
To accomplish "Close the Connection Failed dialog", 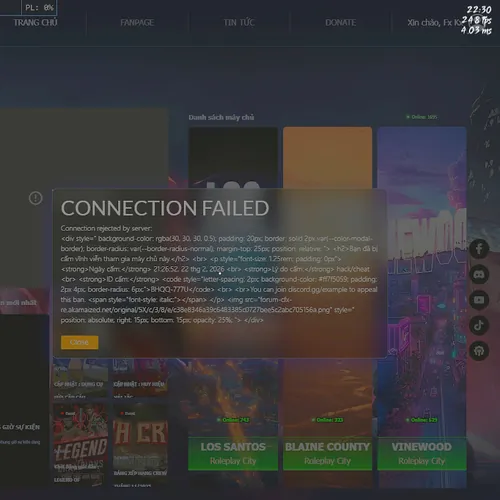I will coord(80,342).
